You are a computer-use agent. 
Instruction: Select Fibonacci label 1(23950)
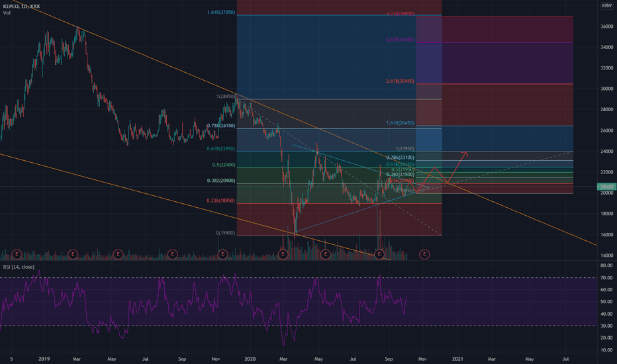404,149
